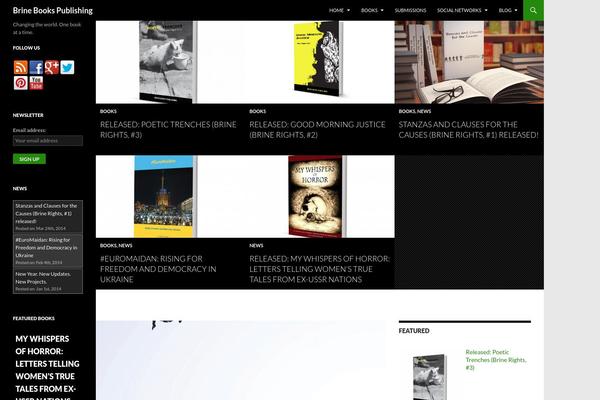The height and width of the screenshot is (400, 600).
Task: Open the Books menu item
Action: (369, 10)
